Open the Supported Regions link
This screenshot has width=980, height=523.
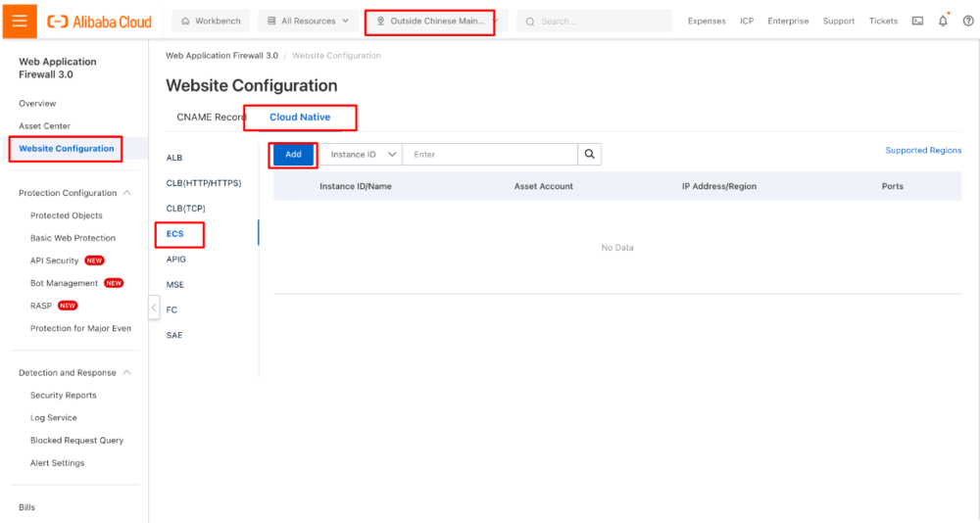(923, 150)
